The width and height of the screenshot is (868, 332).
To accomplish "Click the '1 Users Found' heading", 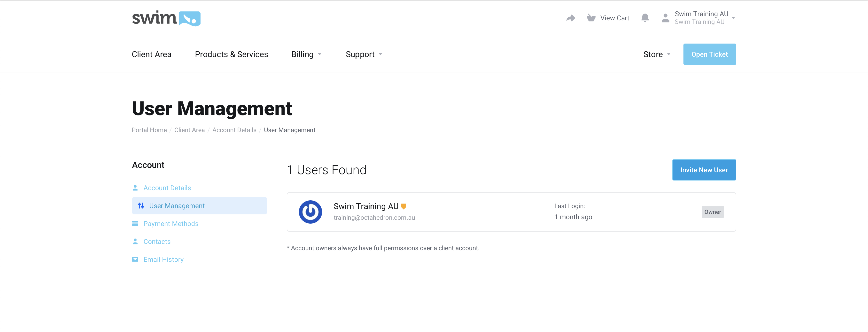I will coord(326,170).
